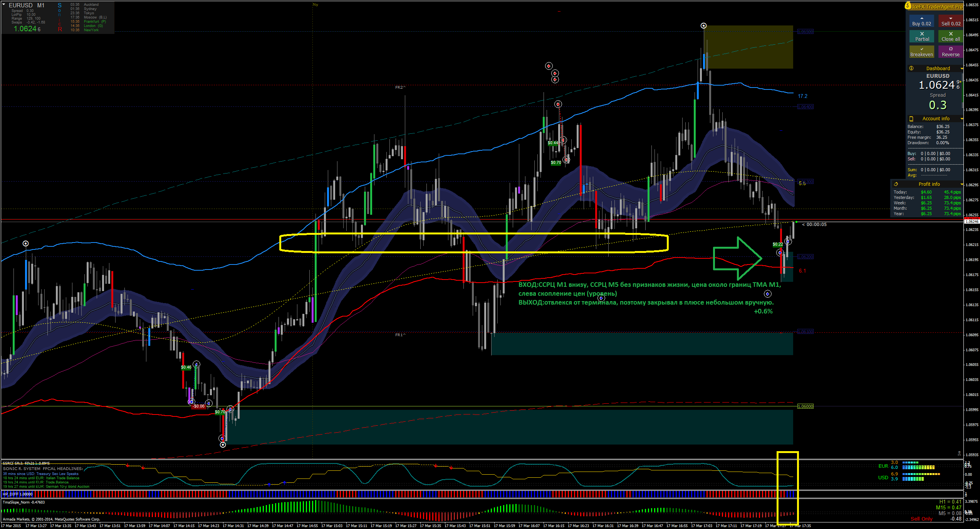
Task: Click the USD currency strength meter
Action: pos(909,477)
